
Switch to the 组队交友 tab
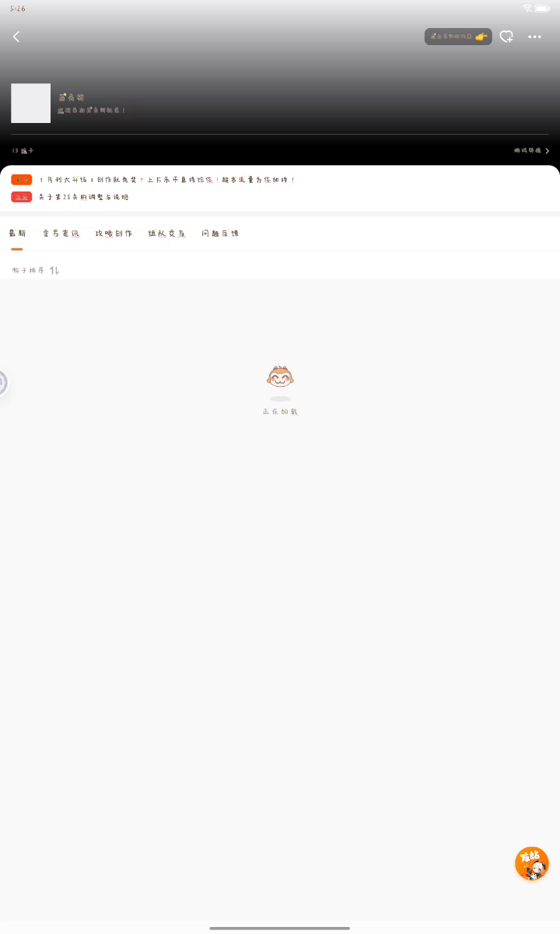pos(167,233)
